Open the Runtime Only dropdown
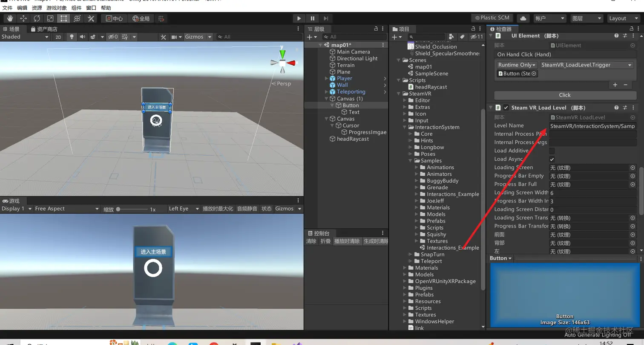644x345 pixels. coord(517,65)
